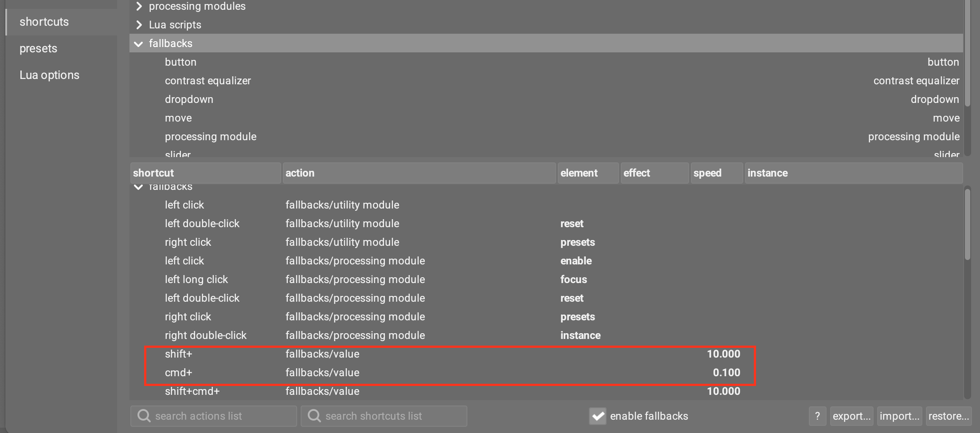Select the contrast equalizer fallback item
The image size is (980, 433).
pyautogui.click(x=208, y=81)
